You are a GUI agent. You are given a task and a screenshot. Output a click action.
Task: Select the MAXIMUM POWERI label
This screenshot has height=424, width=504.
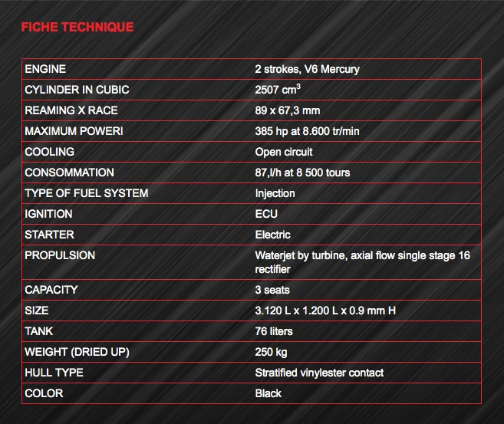click(x=74, y=131)
